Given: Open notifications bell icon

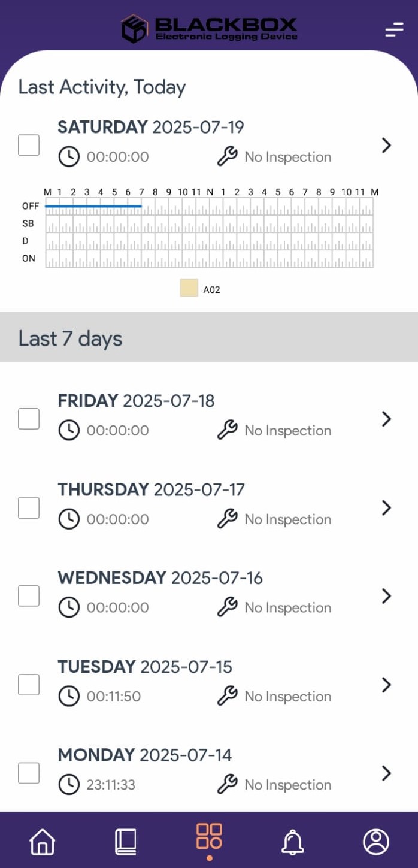Looking at the screenshot, I should 293,842.
